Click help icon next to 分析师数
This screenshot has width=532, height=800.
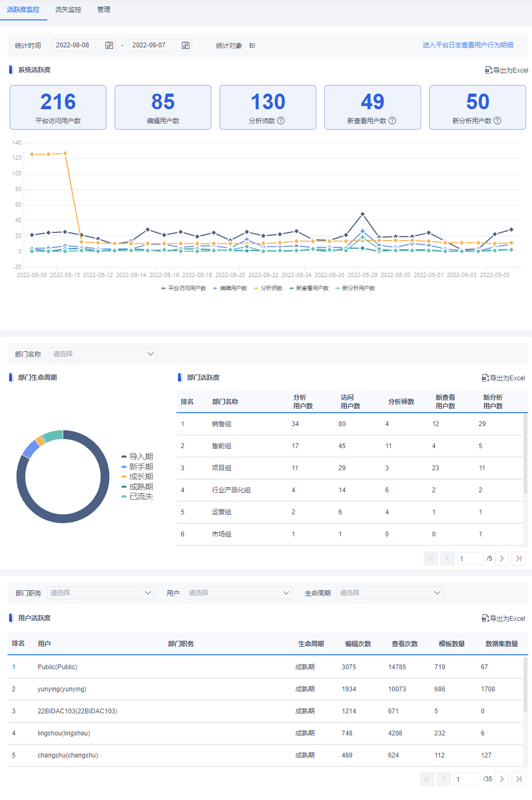click(x=281, y=121)
